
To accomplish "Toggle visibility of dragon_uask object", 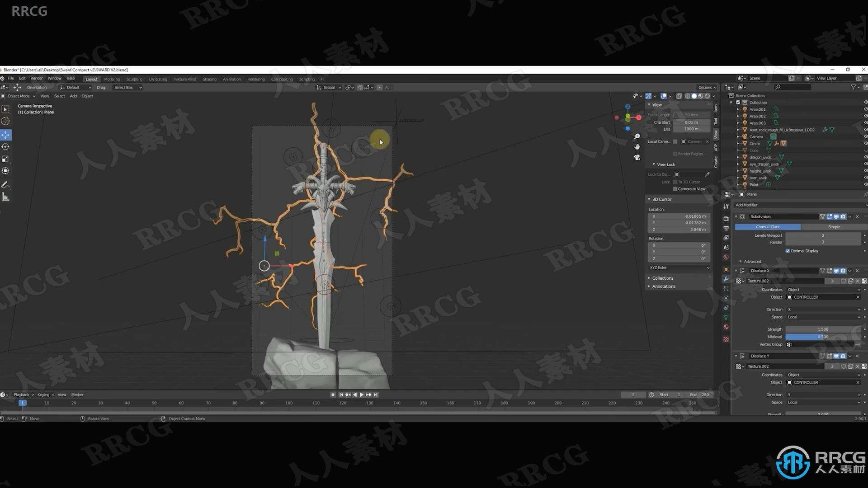I will tap(864, 157).
